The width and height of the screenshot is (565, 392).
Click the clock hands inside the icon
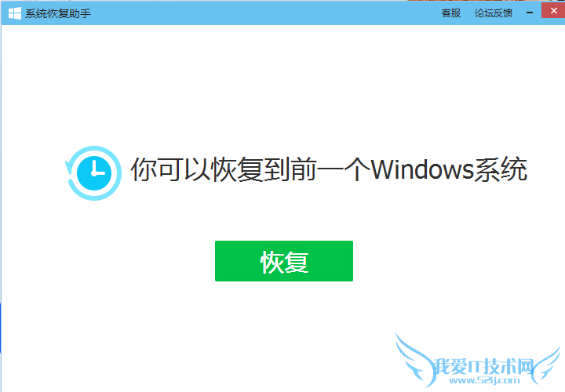point(97,169)
